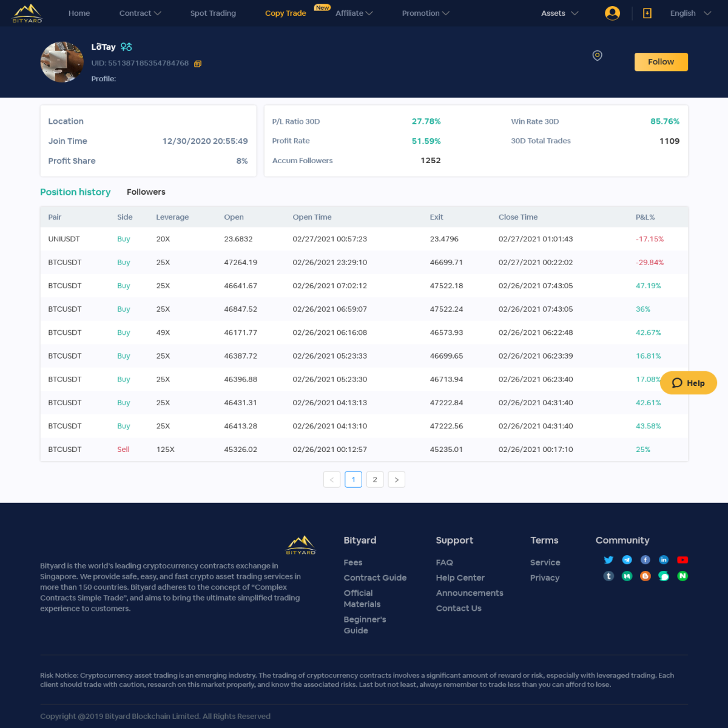Open the user account avatar icon
The height and width of the screenshot is (728, 728).
[x=613, y=13]
